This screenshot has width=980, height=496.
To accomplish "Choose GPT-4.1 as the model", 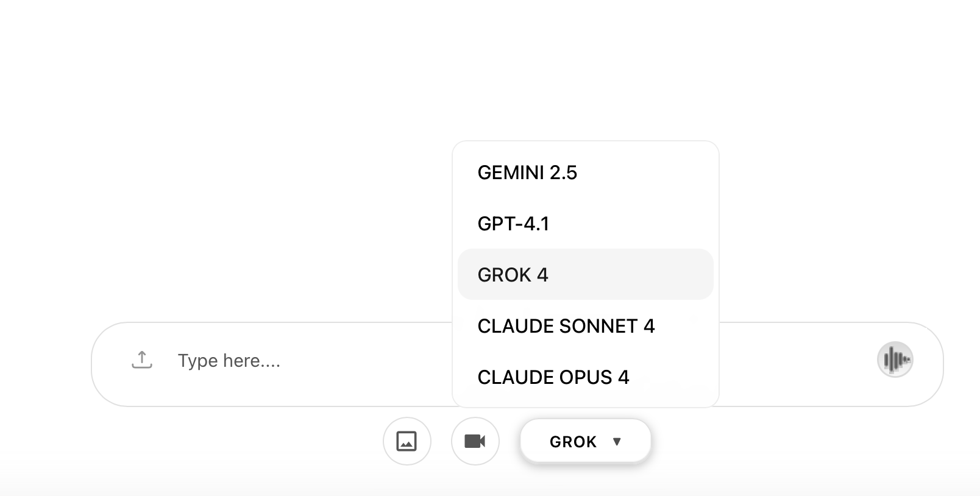I will click(514, 224).
